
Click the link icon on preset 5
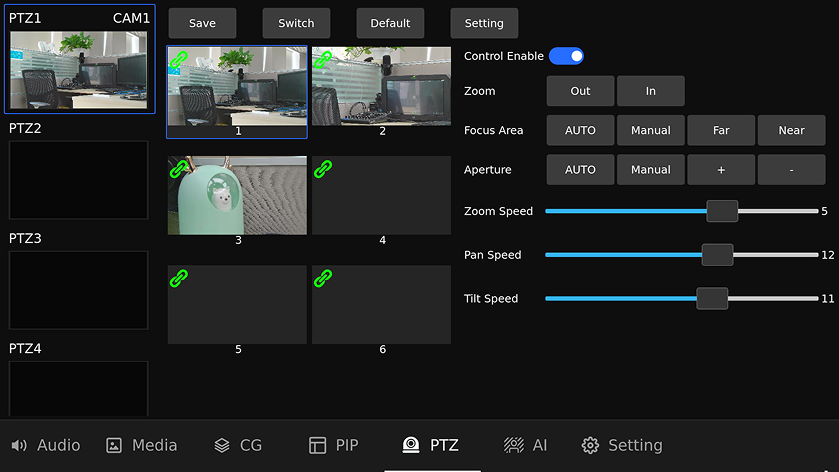(179, 278)
